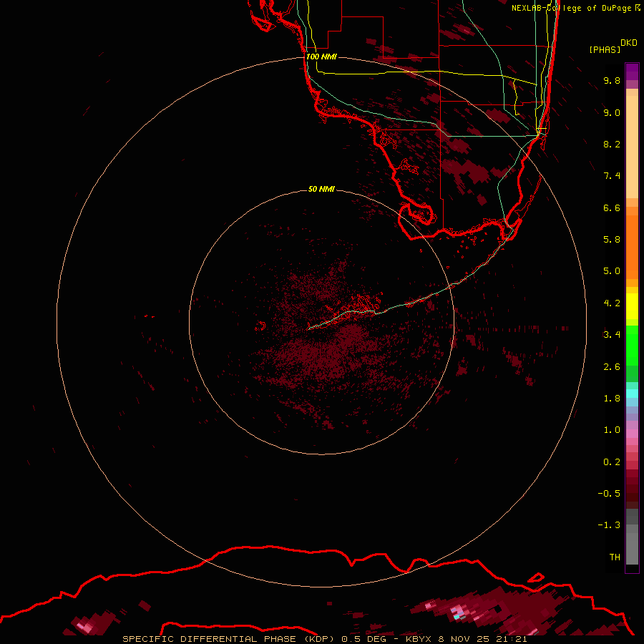
Task: Click the 0.2 value on the color scale
Action: tap(612, 462)
